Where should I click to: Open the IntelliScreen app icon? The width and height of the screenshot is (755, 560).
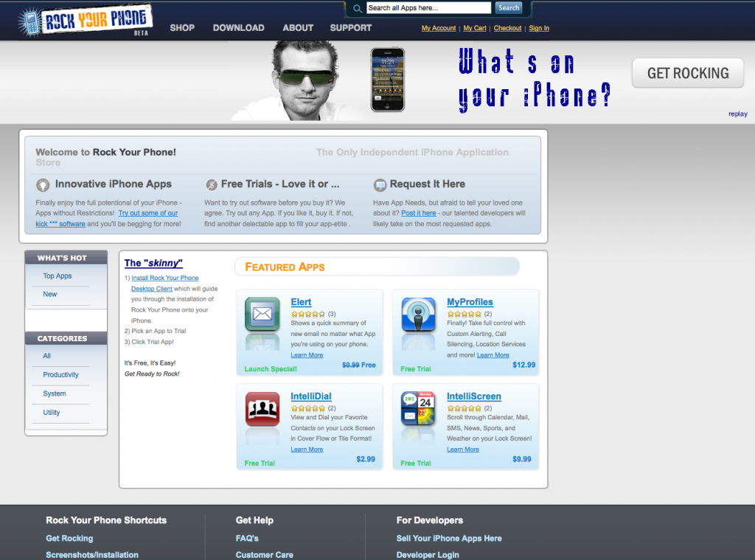click(419, 409)
